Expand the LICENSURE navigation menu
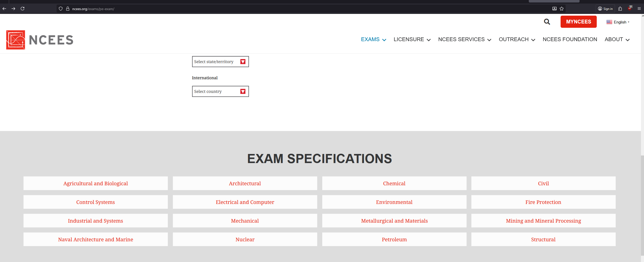This screenshot has width=644, height=262. pyautogui.click(x=412, y=39)
